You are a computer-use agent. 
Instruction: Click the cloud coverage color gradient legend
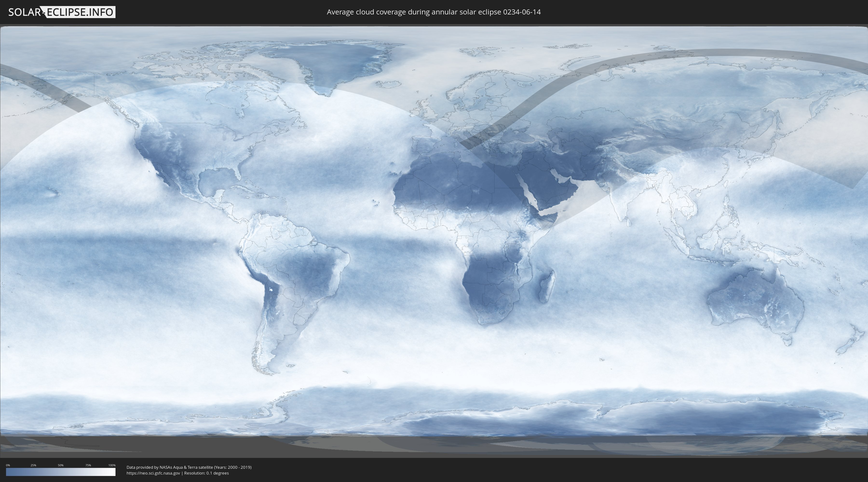tap(61, 472)
